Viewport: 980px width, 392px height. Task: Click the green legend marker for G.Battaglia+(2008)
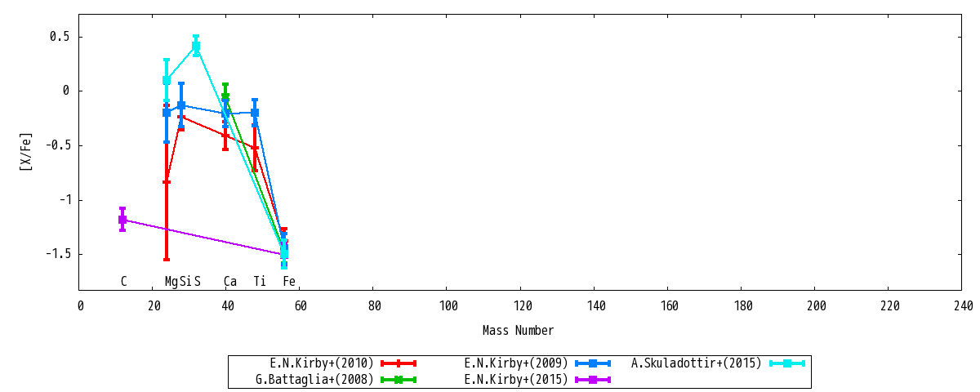point(399,380)
